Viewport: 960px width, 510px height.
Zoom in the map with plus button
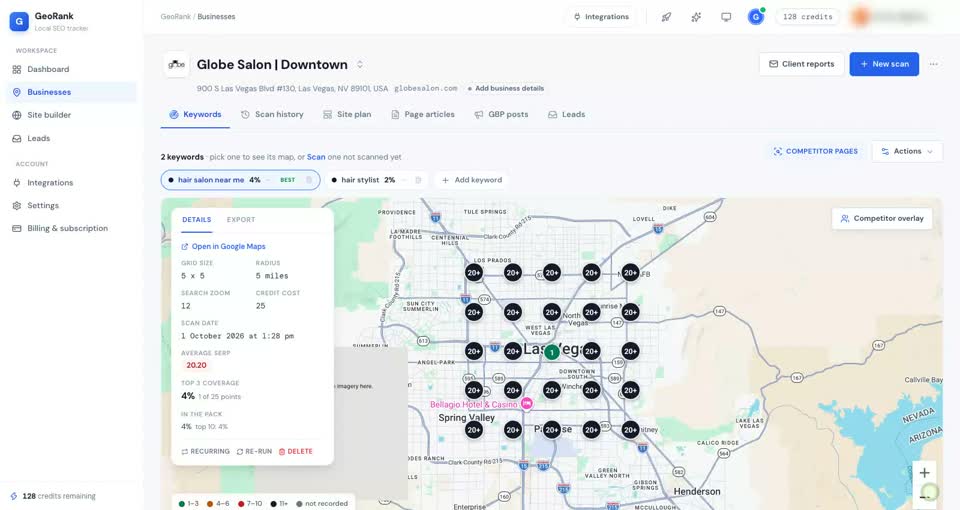pos(924,473)
